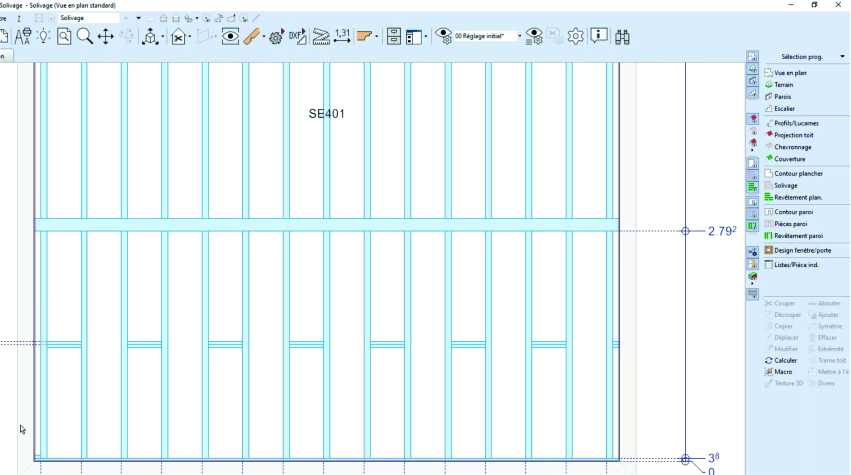Image resolution: width=851 pixels, height=475 pixels.
Task: Select the 1,31 dimension measurement tool
Action: (x=342, y=36)
